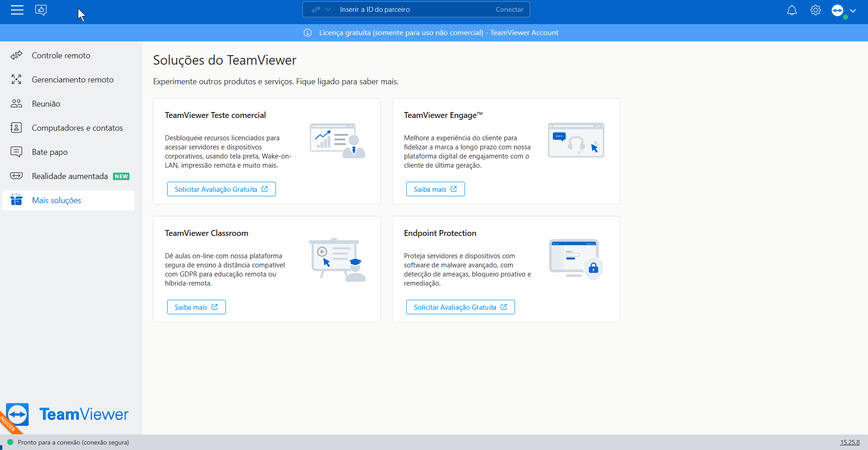Image resolution: width=868 pixels, height=450 pixels.
Task: Open Computadores e contatos
Action: [69, 128]
